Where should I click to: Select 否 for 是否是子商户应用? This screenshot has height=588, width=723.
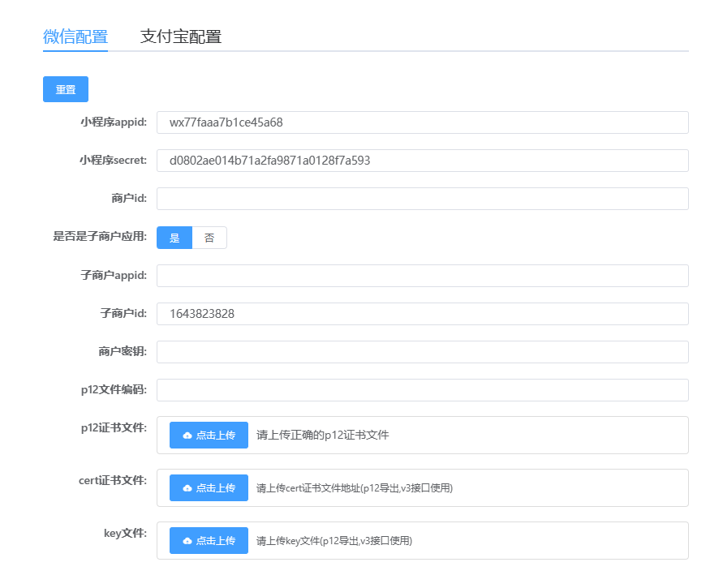pos(209,237)
